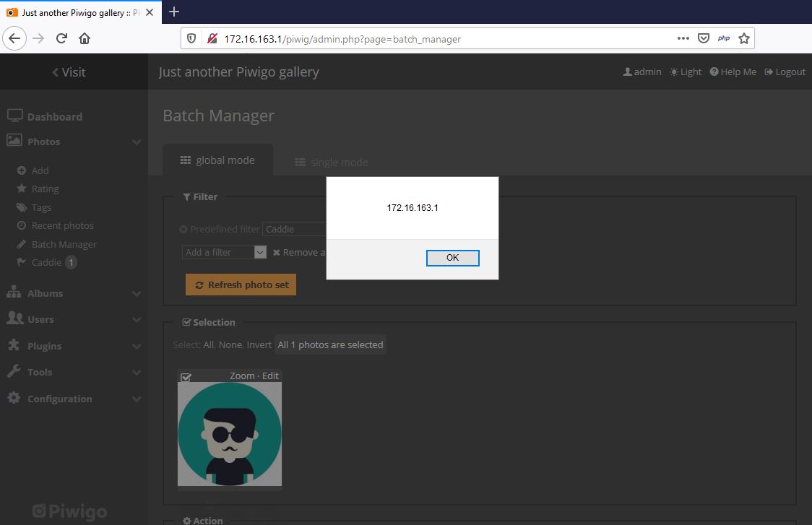Image resolution: width=812 pixels, height=525 pixels.
Task: Open the admin user profile link
Action: [x=642, y=72]
